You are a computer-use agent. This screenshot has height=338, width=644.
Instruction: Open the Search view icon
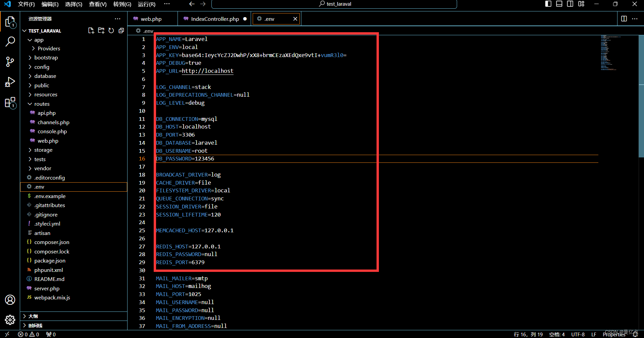pyautogui.click(x=10, y=42)
